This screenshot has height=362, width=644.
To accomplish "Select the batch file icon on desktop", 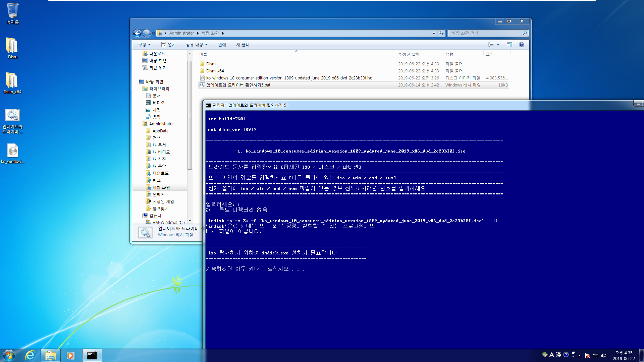I will tap(12, 121).
